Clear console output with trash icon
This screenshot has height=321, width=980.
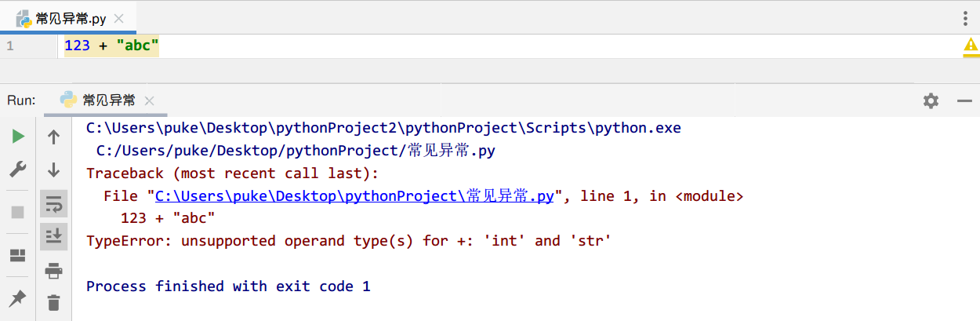click(53, 301)
